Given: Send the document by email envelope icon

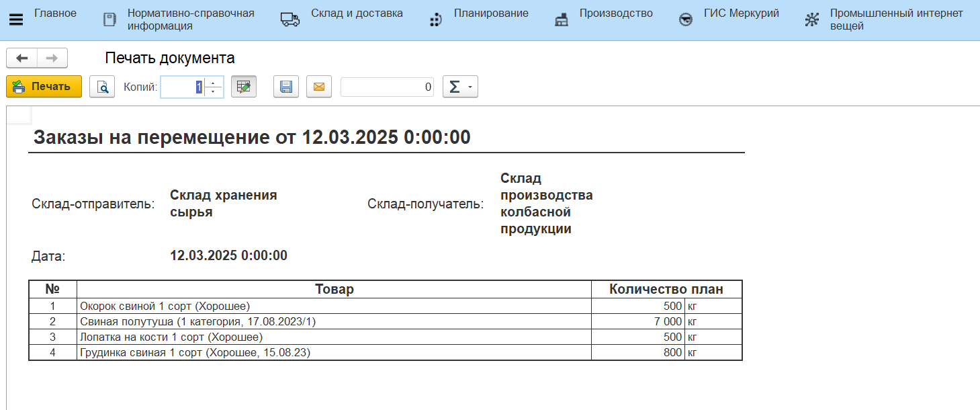Looking at the screenshot, I should [319, 87].
